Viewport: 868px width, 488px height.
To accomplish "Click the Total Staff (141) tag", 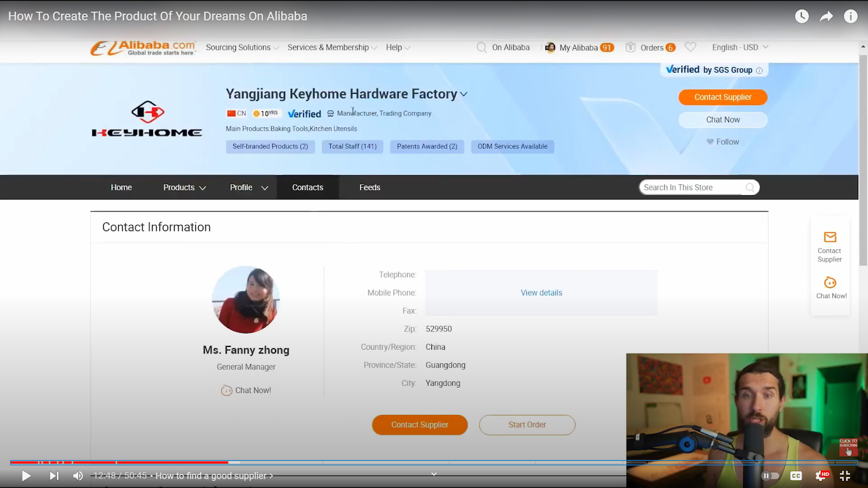I will 353,146.
